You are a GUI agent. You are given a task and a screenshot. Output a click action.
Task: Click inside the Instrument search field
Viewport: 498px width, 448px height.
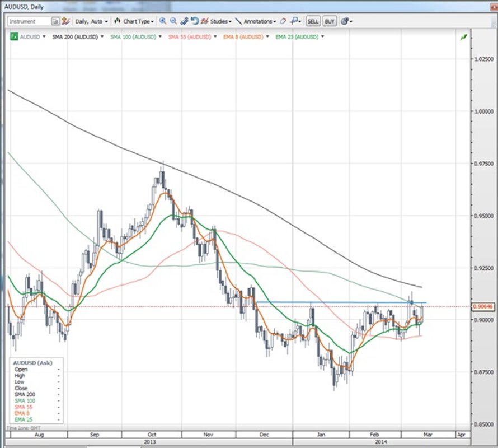[28, 21]
